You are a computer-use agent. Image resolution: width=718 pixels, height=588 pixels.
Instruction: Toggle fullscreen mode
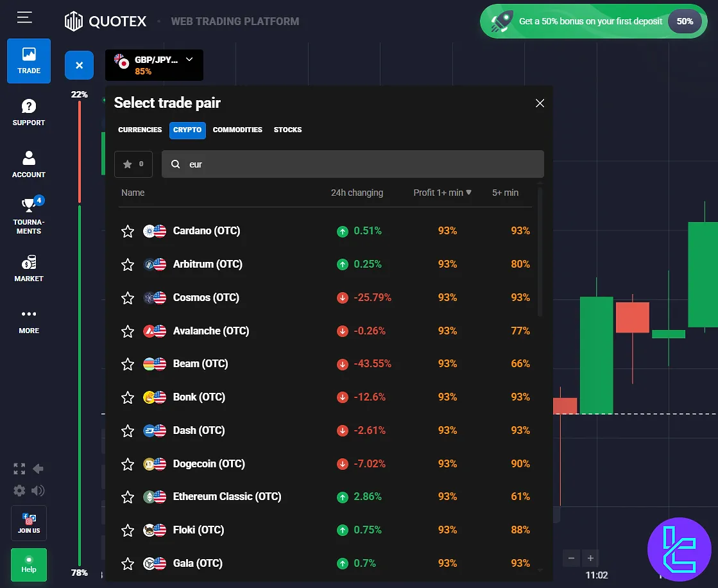pos(19,469)
